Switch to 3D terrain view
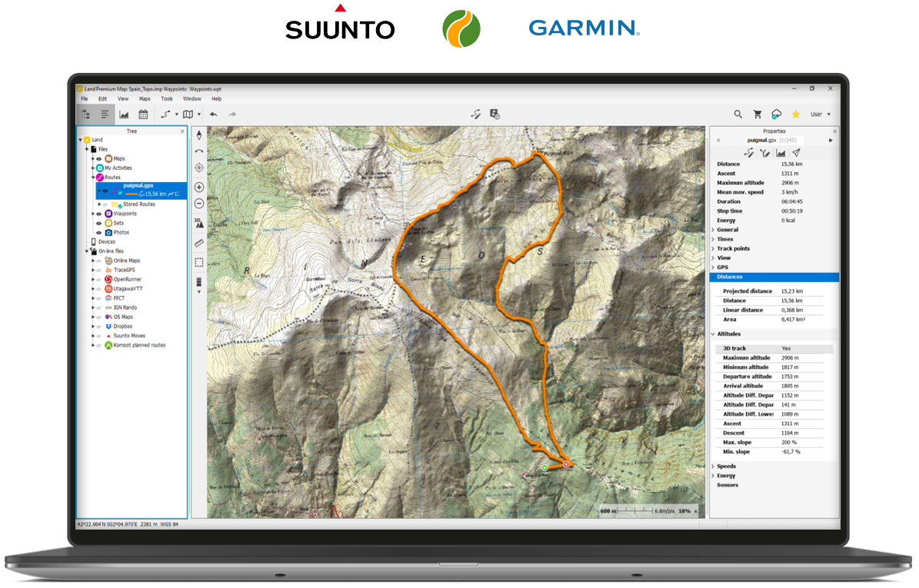 [x=199, y=223]
